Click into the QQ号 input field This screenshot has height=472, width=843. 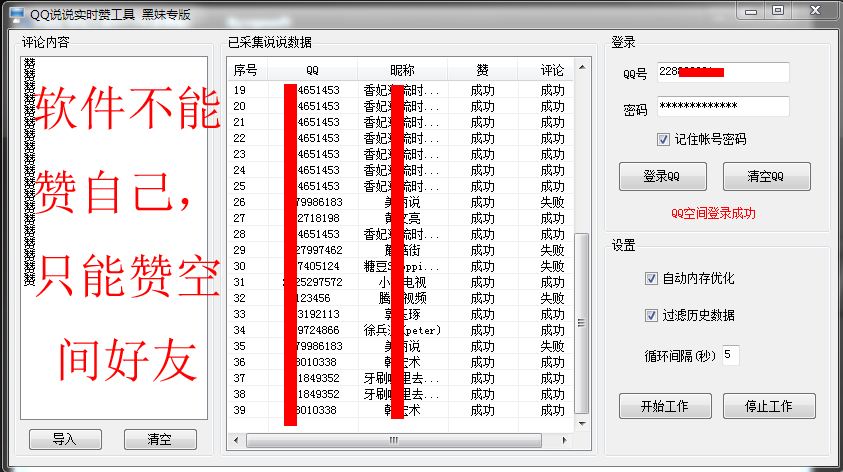722,73
